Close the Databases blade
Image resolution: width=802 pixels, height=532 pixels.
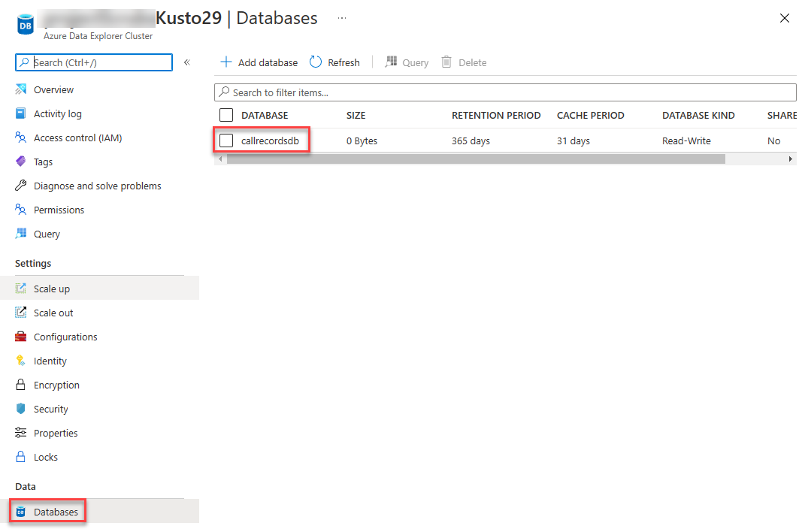pos(784,19)
